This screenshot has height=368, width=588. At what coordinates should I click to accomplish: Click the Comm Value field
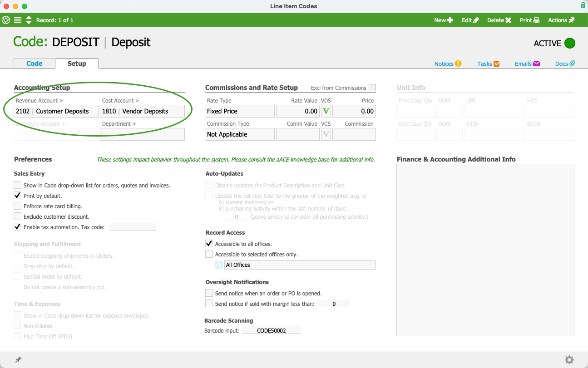pos(298,134)
